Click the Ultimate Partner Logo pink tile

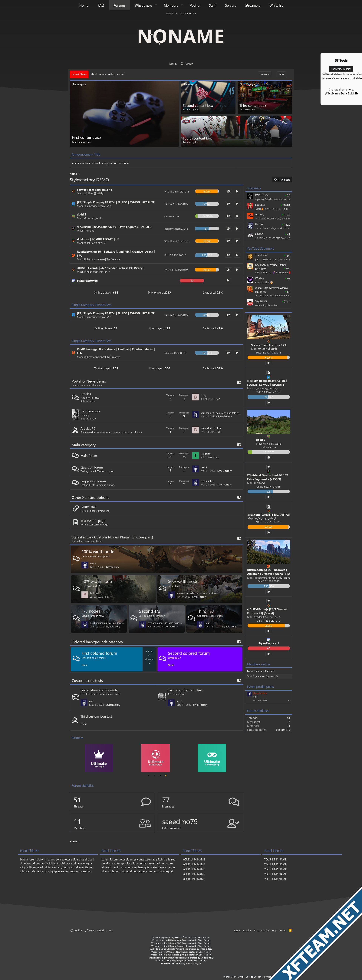(156, 758)
